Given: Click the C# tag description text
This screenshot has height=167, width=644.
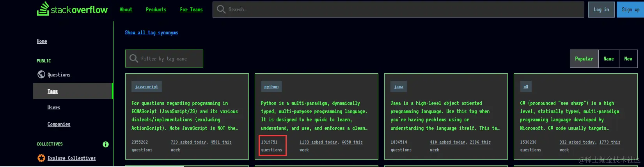Looking at the screenshot, I should point(569,115).
